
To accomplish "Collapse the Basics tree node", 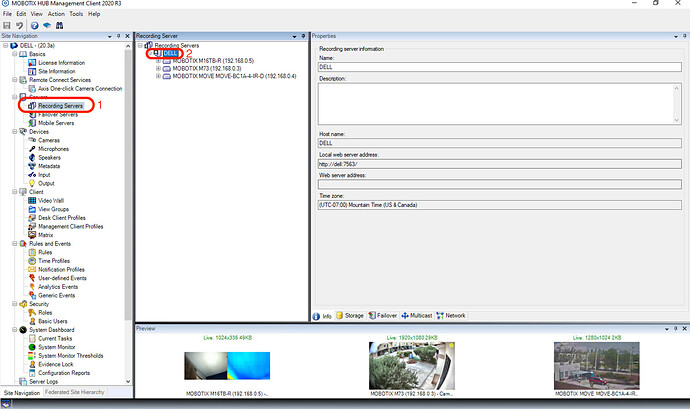I will 15,54.
